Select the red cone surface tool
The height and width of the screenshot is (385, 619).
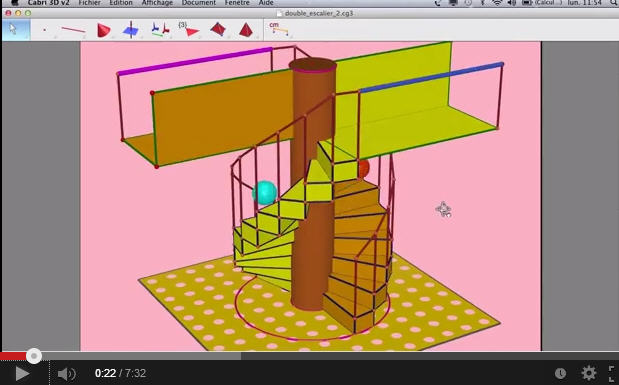(x=103, y=30)
